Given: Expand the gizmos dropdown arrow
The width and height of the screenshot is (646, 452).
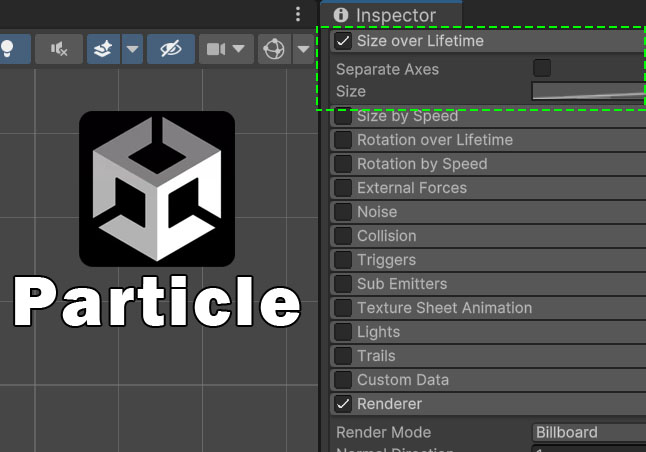Looking at the screenshot, I should click(301, 49).
